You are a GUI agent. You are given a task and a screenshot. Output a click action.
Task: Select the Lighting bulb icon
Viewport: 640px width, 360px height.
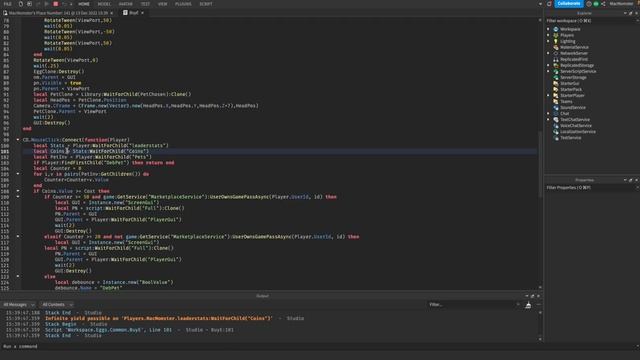pyautogui.click(x=556, y=41)
